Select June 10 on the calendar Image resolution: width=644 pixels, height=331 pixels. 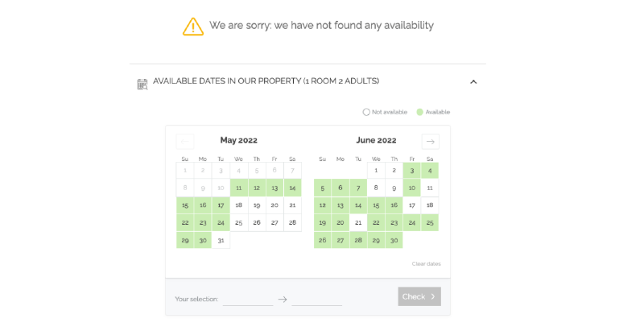click(x=411, y=188)
